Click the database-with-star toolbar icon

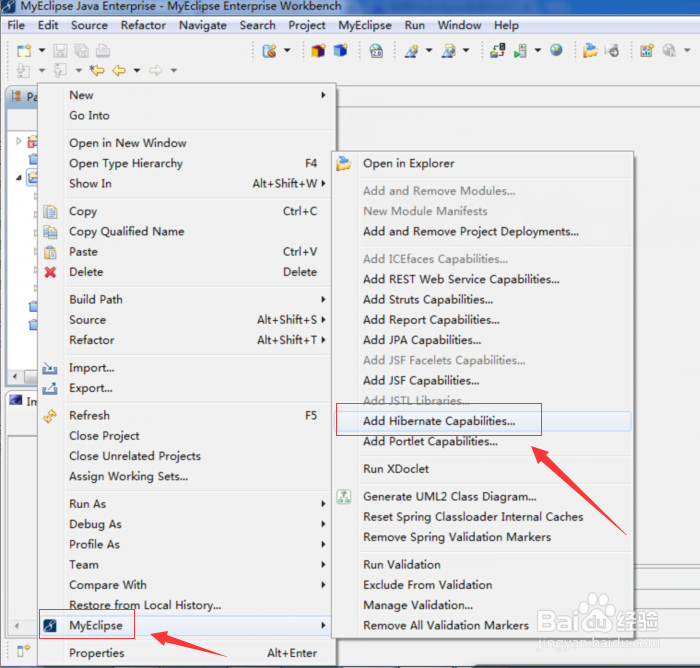pyautogui.click(x=269, y=50)
